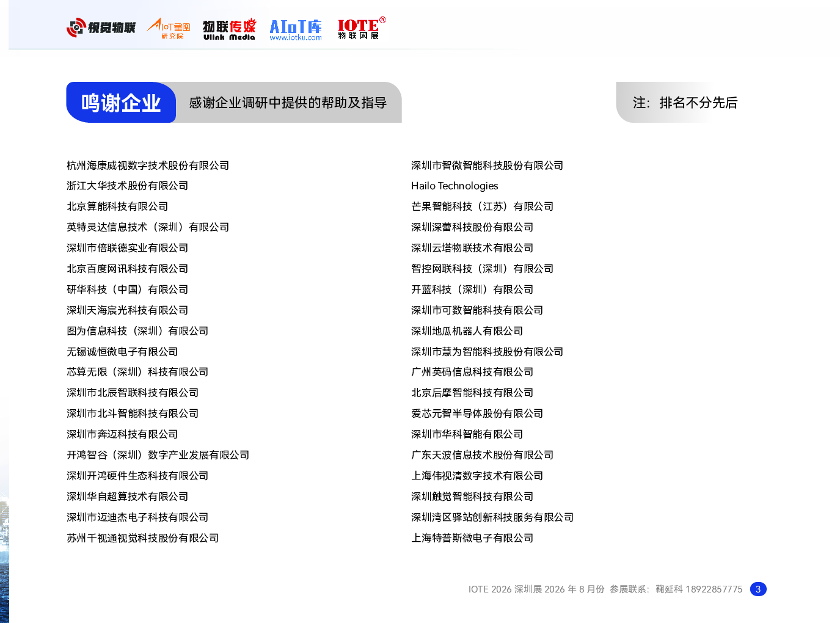Select 深圳天海宸光科技有限公司
This screenshot has width=840, height=623.
[x=128, y=310]
